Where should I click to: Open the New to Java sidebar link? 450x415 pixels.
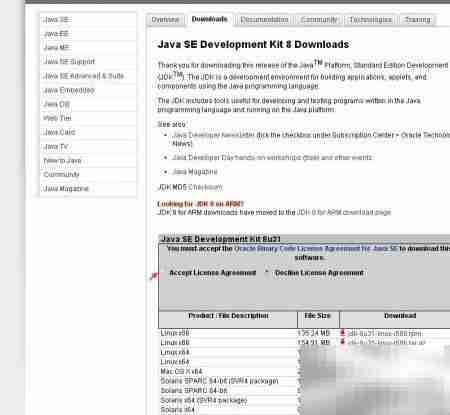tap(62, 160)
